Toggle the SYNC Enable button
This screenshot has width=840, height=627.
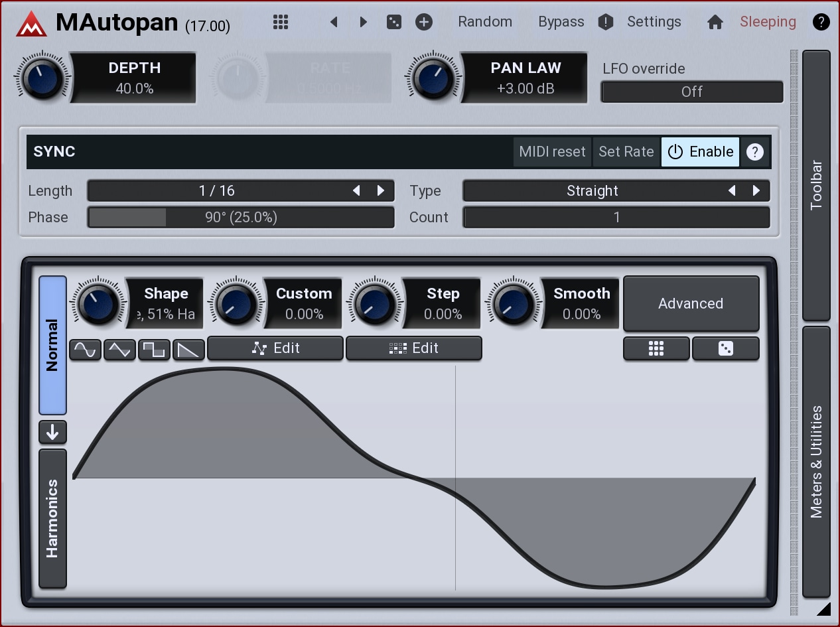pos(700,152)
